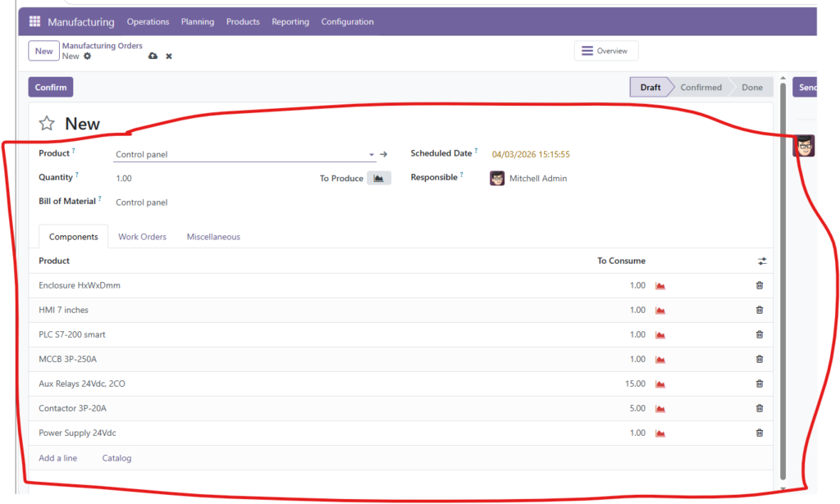Expand the Product dropdown arrow
This screenshot has width=840, height=504.
(x=372, y=154)
